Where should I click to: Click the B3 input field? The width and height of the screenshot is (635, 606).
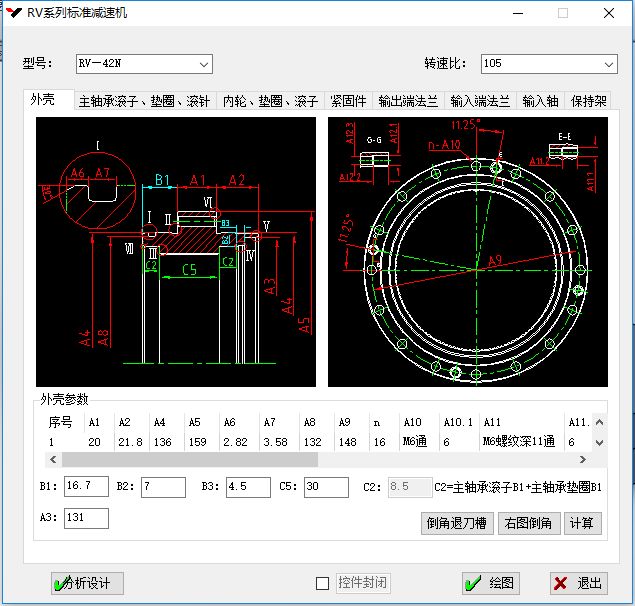[x=248, y=487]
